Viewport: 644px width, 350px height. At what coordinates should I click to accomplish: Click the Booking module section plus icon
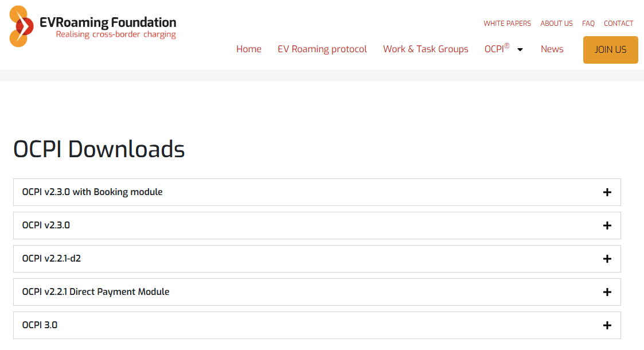(x=607, y=192)
